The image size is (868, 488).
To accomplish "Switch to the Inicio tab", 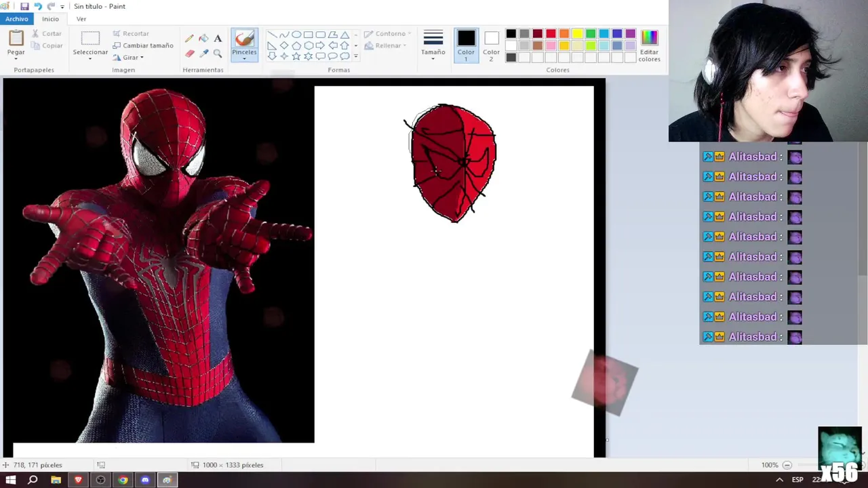I will (x=50, y=19).
